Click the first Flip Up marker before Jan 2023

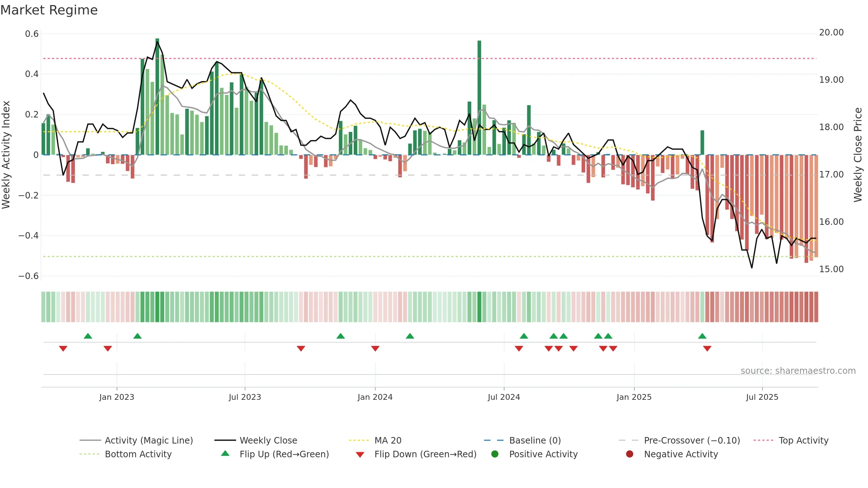[88, 336]
